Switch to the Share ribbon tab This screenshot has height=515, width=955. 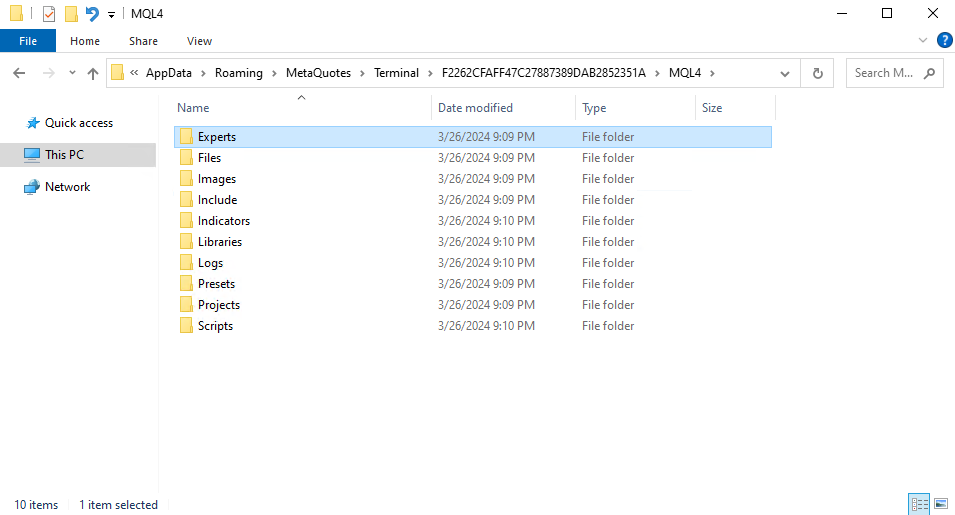tap(143, 41)
